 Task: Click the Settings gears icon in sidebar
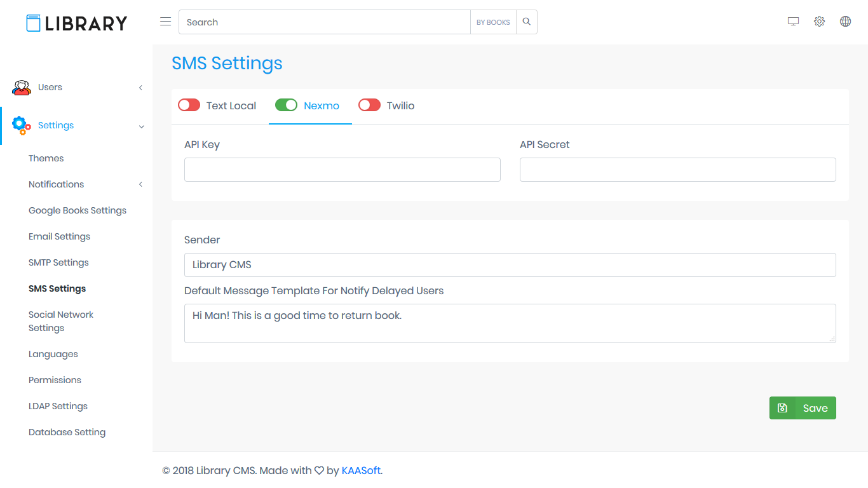(x=22, y=126)
